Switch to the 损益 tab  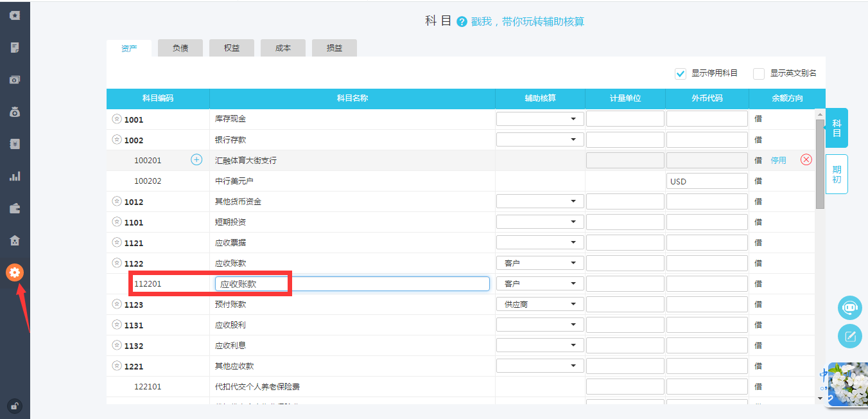[x=334, y=48]
